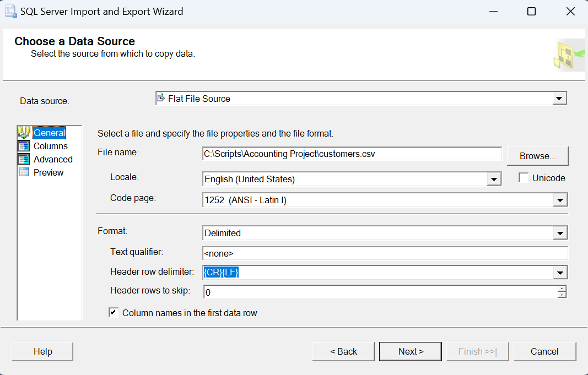Go back with the Back button
Viewport: 588px width, 375px height.
[343, 351]
